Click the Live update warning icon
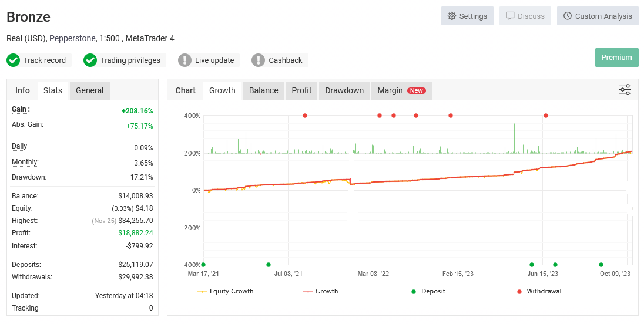The height and width of the screenshot is (324, 644). pyautogui.click(x=185, y=60)
